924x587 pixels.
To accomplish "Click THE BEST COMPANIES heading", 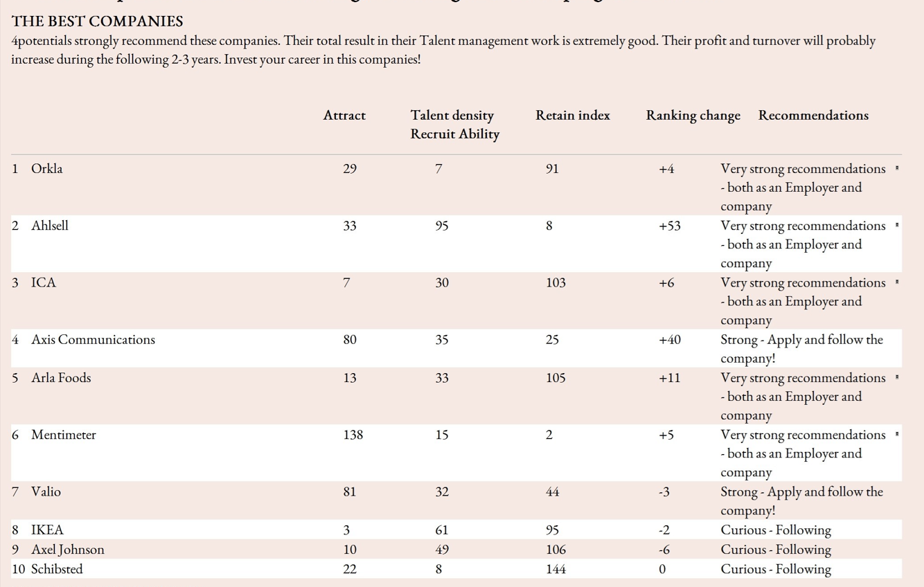I will coord(97,21).
